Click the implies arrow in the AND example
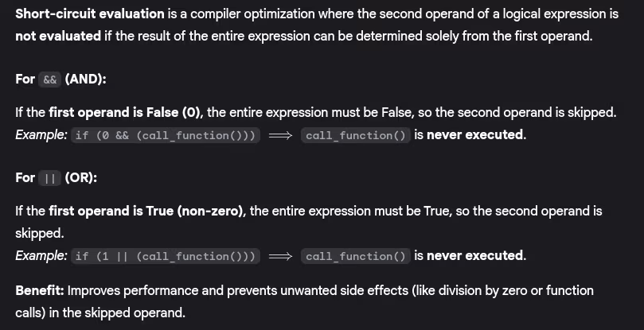 pyautogui.click(x=281, y=135)
